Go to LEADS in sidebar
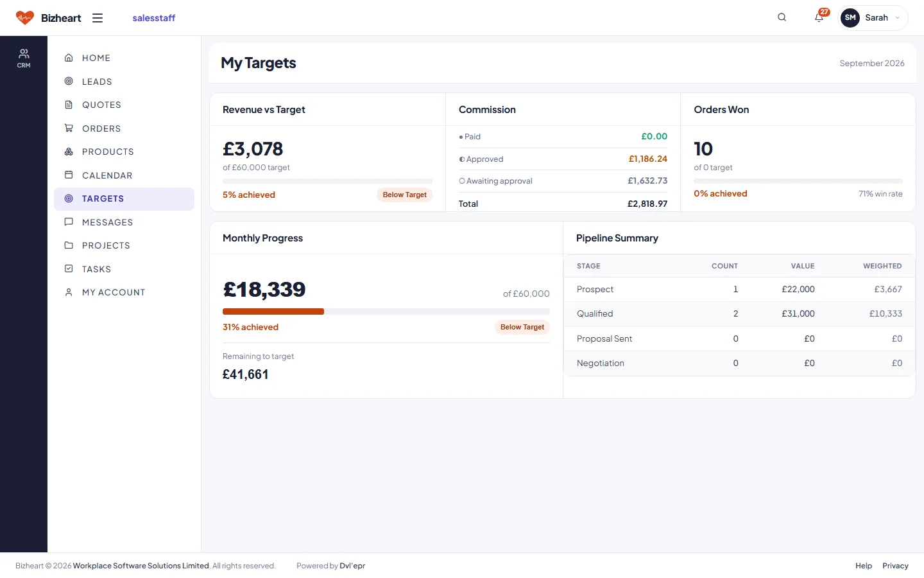This screenshot has height=578, width=924. coord(124,82)
